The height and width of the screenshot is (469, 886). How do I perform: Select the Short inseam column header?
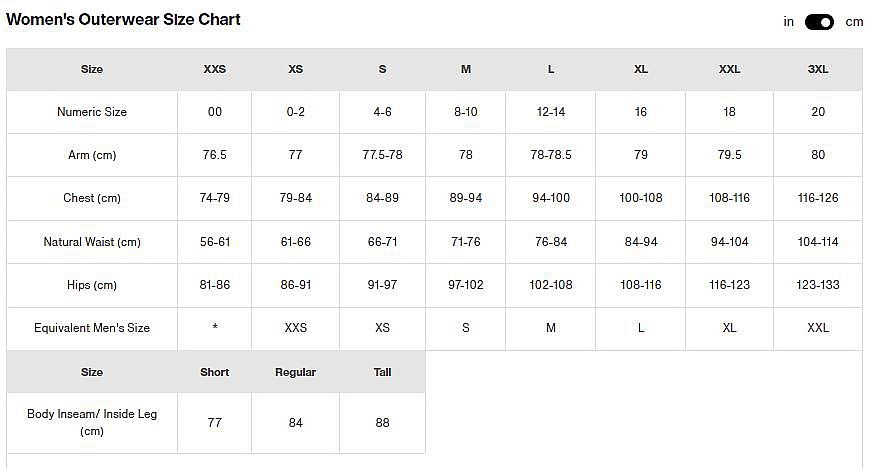point(215,372)
